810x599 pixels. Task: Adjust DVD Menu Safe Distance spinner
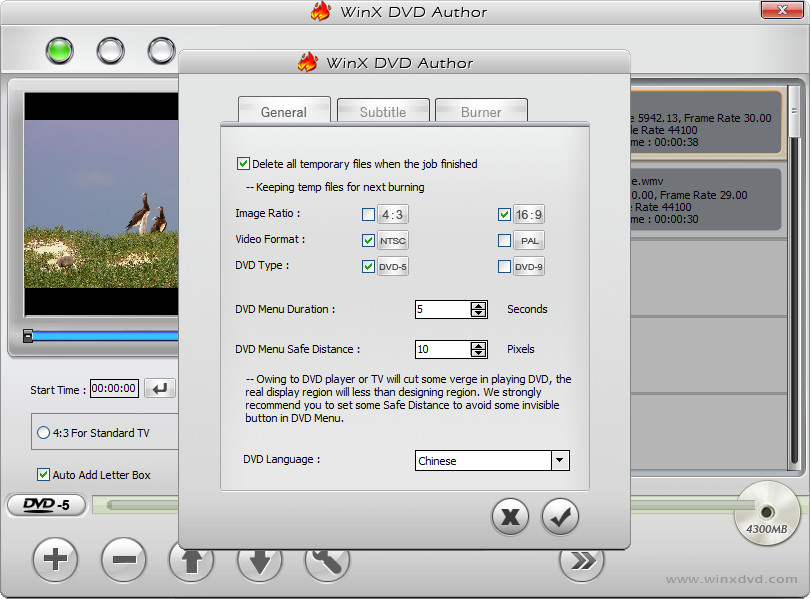478,349
